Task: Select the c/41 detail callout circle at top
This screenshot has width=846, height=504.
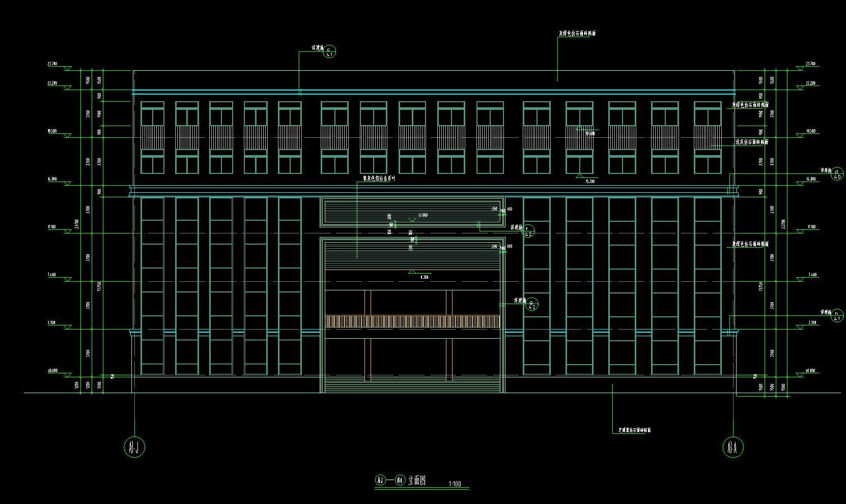Action: pos(330,51)
